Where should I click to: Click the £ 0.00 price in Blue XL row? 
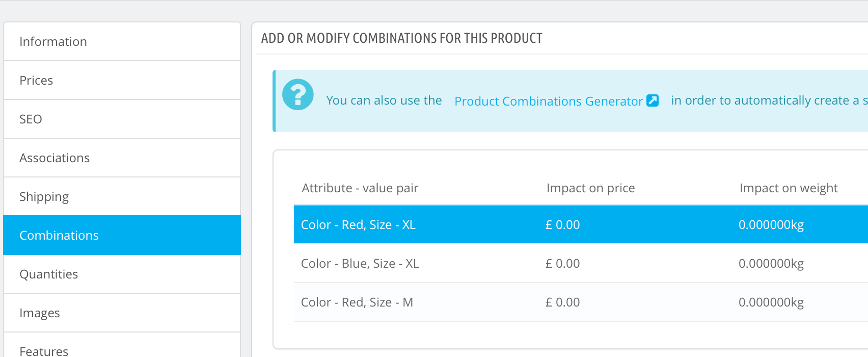pyautogui.click(x=562, y=264)
